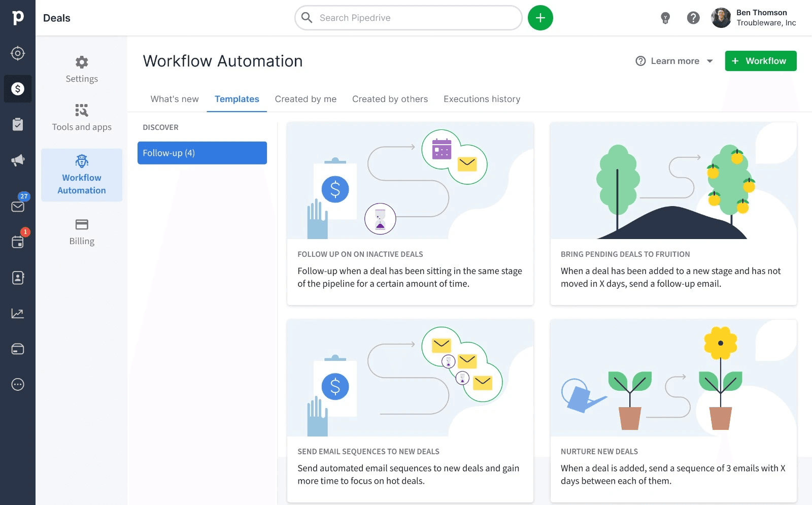The height and width of the screenshot is (505, 812).
Task: Click the DISCOVER section heading
Action: pos(160,127)
